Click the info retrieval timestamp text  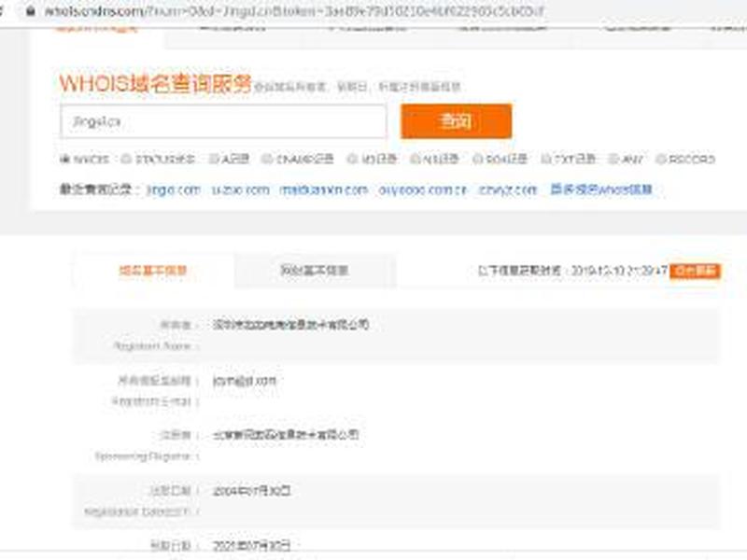coord(572,271)
